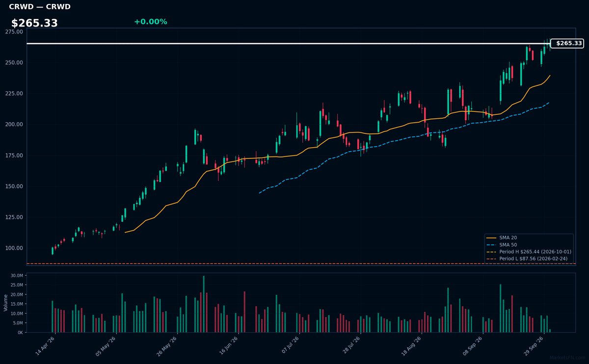Click the CRWD — CRWD chart title

40,7
